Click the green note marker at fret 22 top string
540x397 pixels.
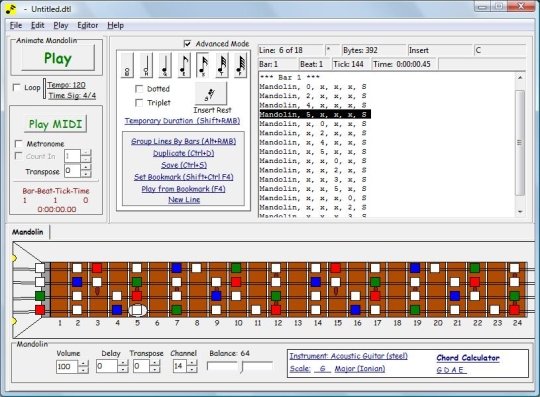[475, 268]
